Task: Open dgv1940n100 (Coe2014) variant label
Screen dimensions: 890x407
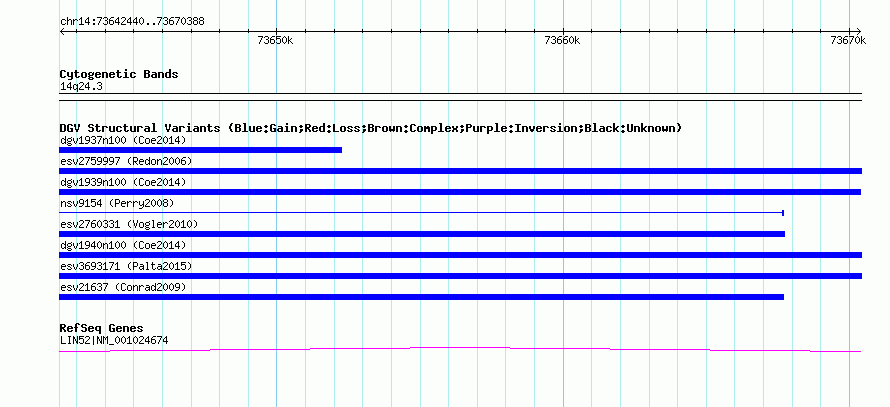Action: 123,245
